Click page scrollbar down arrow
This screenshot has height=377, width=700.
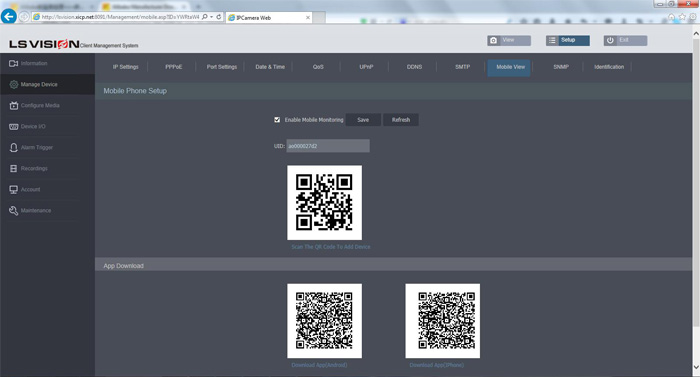696,367
